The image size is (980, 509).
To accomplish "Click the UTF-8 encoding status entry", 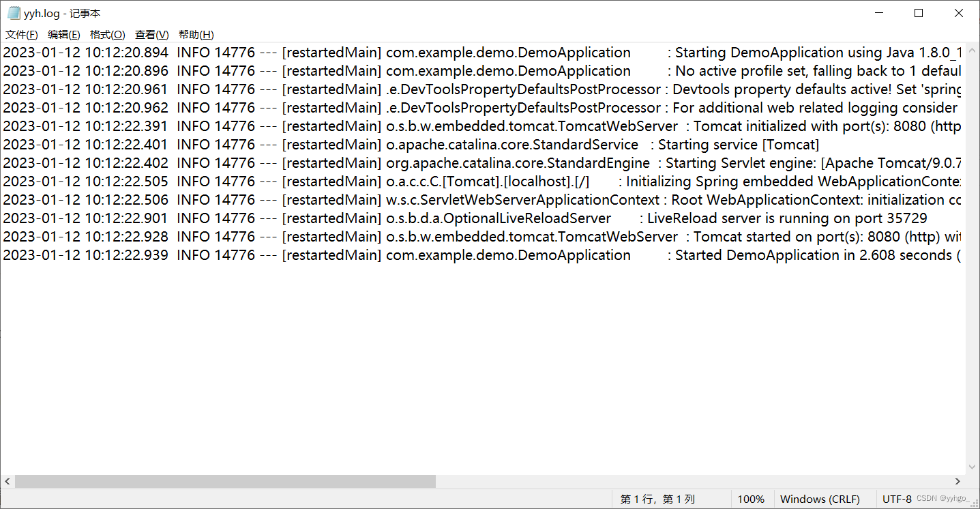I will (x=897, y=499).
